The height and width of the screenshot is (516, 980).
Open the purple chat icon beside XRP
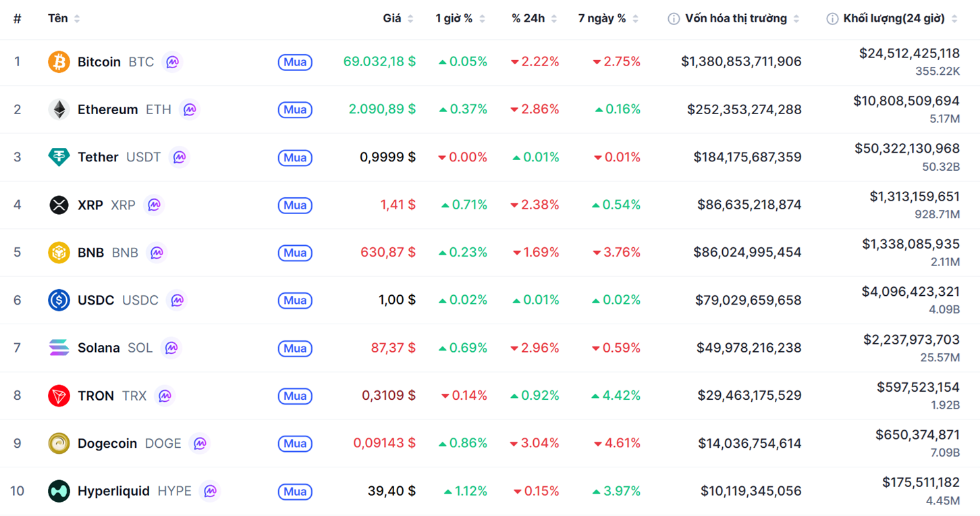tap(154, 205)
